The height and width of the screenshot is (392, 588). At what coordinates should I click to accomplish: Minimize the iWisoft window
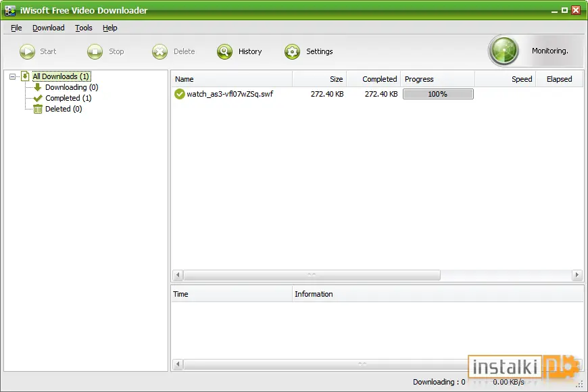(554, 11)
